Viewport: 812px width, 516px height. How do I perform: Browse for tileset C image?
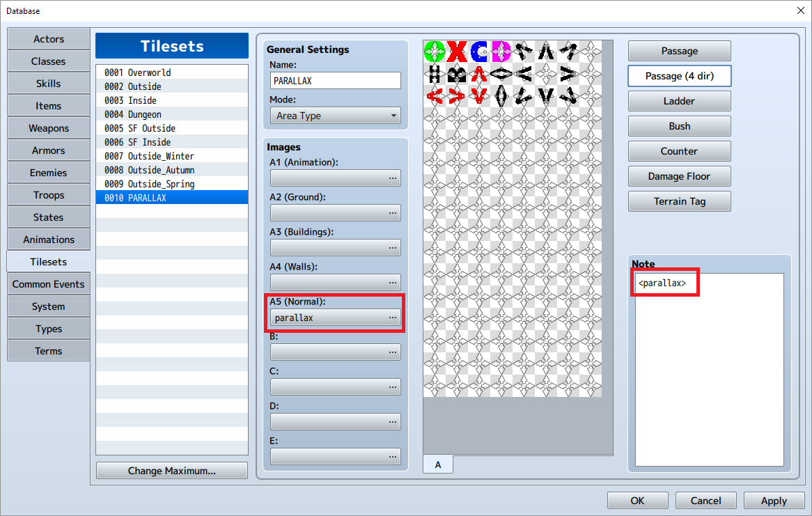click(x=335, y=386)
